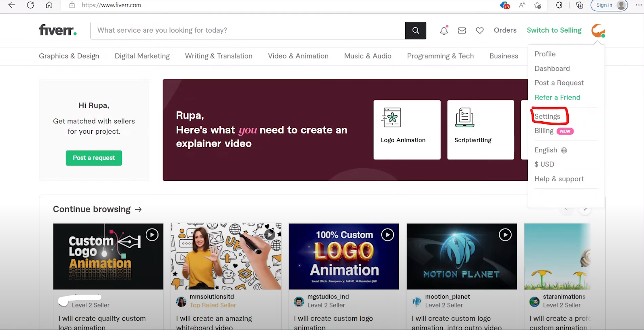
Task: Open the read aloud icon in address bar
Action: (x=522, y=5)
